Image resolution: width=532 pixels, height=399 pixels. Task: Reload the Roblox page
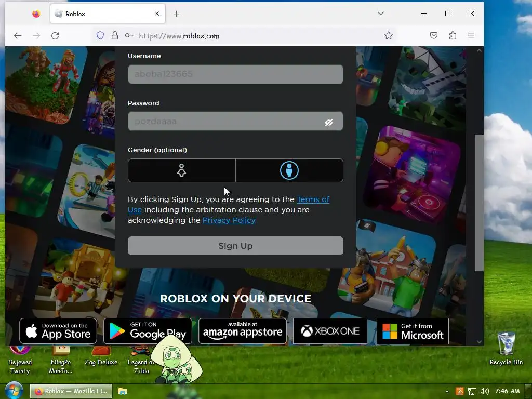(x=55, y=36)
